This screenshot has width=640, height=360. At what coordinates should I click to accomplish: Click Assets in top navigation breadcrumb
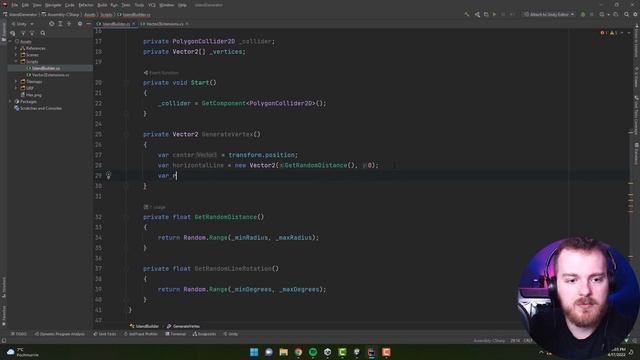(90, 15)
